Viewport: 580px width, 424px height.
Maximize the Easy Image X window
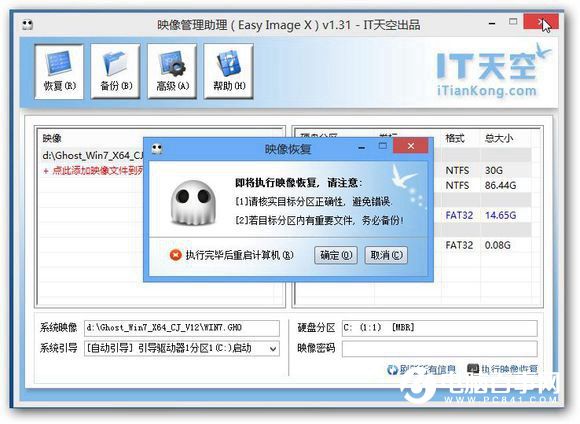(513, 22)
